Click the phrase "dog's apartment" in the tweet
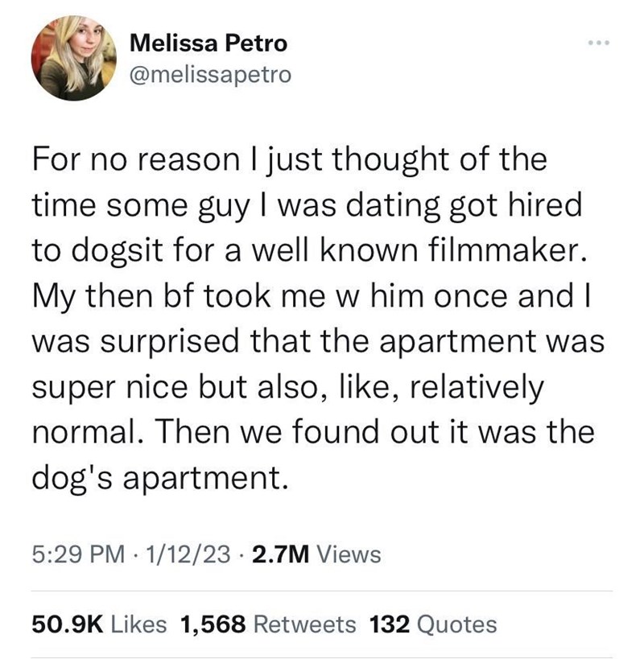This screenshot has height=659, width=644. click(159, 479)
